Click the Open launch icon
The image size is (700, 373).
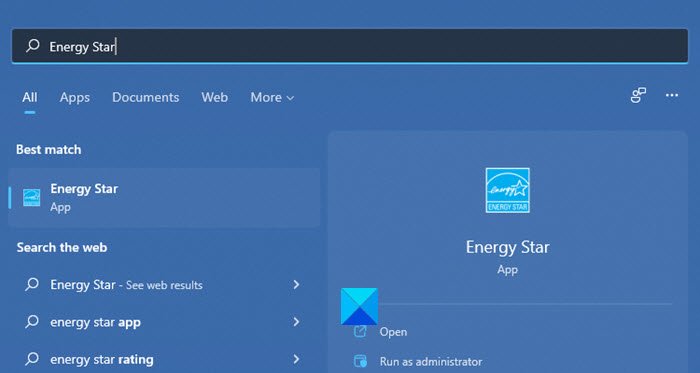tap(360, 332)
